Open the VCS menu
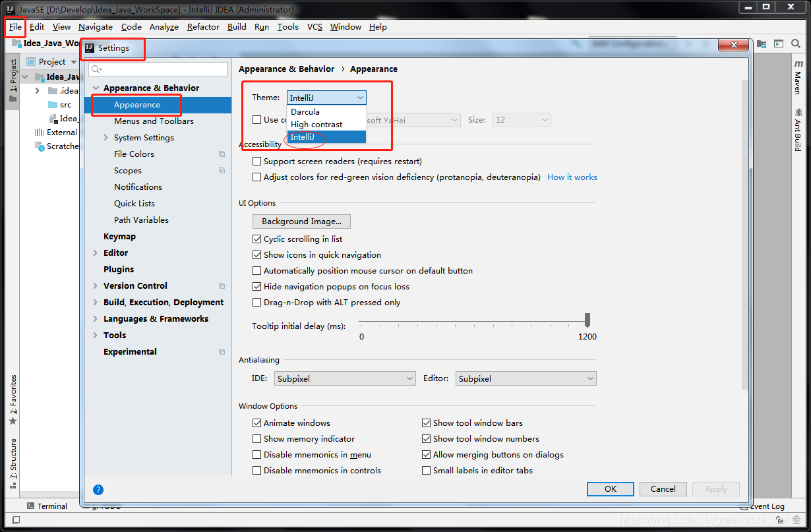Image resolution: width=811 pixels, height=532 pixels. (315, 27)
